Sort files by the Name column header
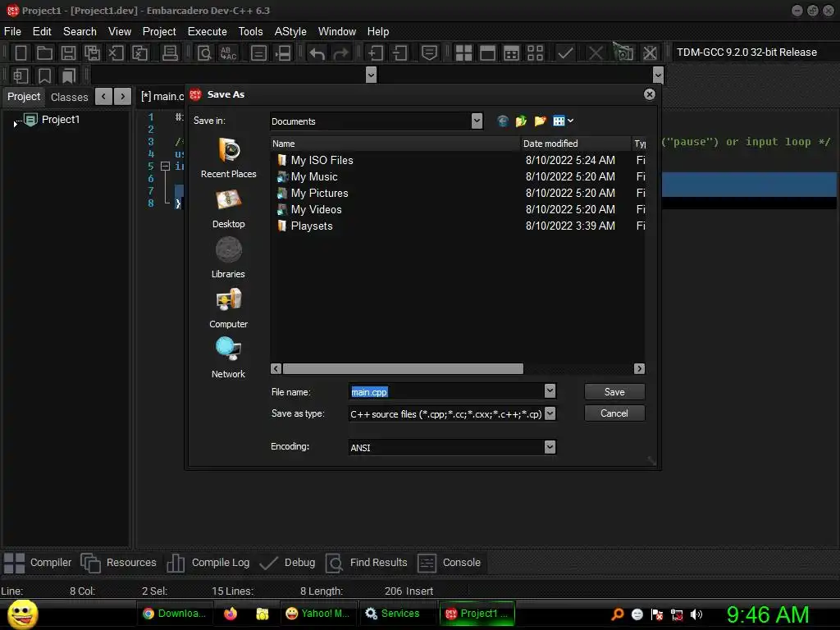 point(395,144)
